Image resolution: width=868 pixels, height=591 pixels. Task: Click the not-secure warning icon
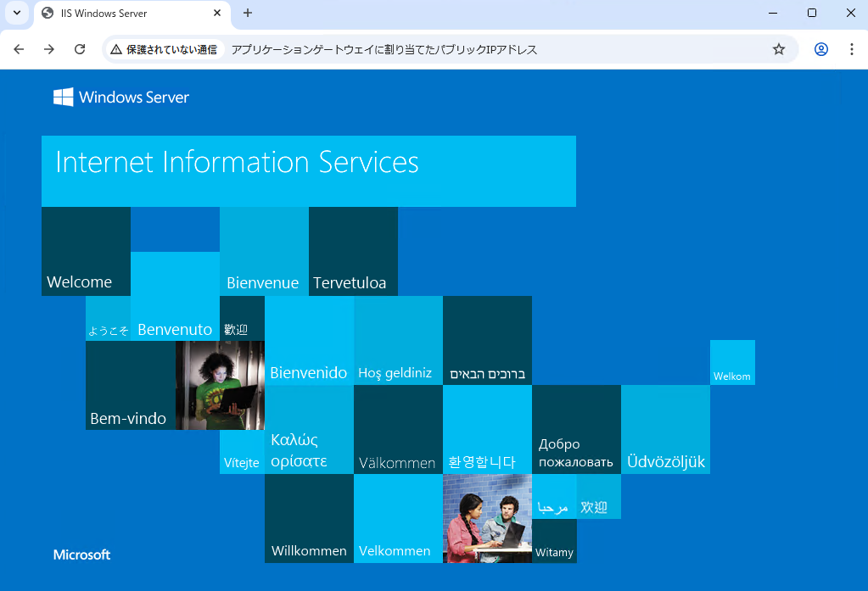click(116, 50)
